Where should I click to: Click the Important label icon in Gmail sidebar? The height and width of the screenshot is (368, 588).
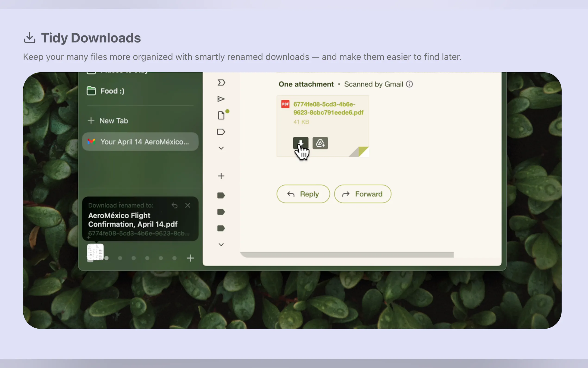221,82
